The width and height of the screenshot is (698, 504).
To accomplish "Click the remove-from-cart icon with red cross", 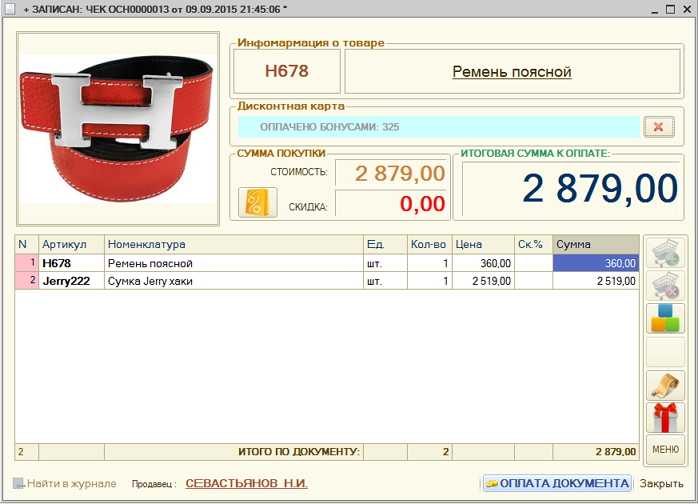I will pyautogui.click(x=665, y=285).
